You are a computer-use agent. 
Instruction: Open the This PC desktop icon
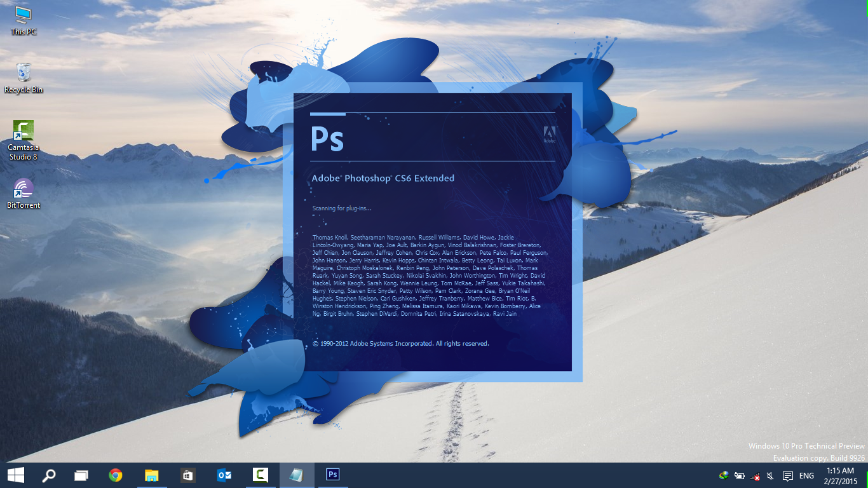[x=24, y=20]
